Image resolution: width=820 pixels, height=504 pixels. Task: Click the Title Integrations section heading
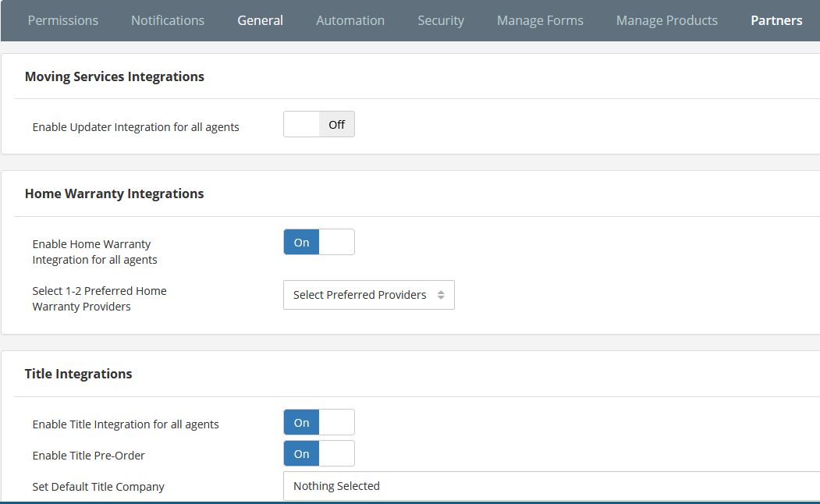click(x=78, y=374)
